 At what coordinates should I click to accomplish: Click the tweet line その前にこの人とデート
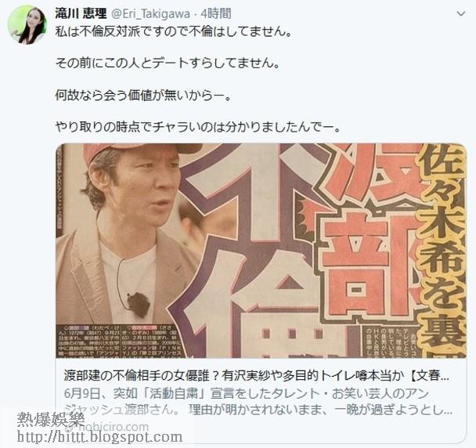[x=168, y=63]
